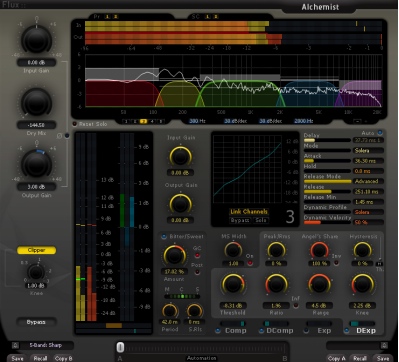Viewport: 399px width, 362px height.
Task: Click the orange Dynamic Velocity slider
Action: [328, 222]
